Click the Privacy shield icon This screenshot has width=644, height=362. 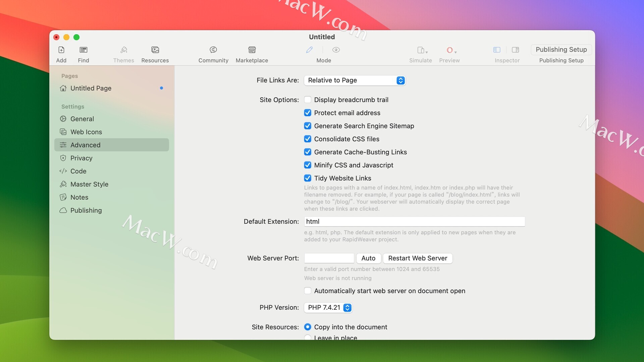(63, 158)
